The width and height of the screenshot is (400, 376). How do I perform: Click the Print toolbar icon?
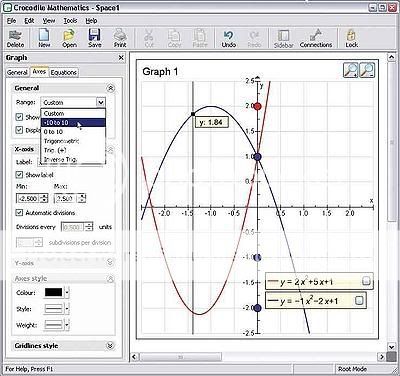click(x=120, y=38)
